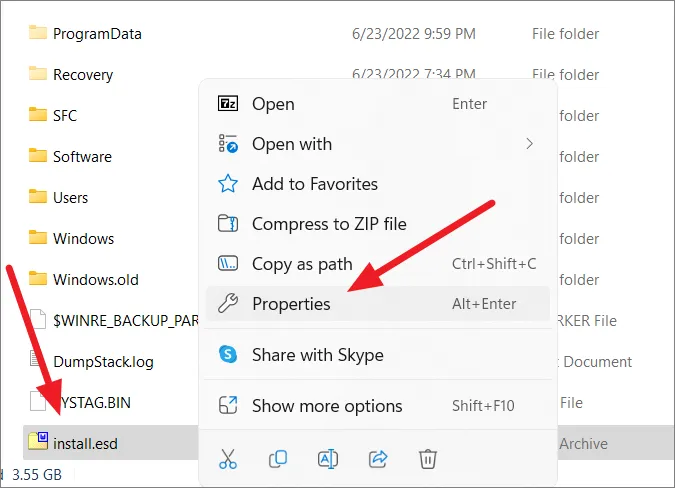Click the star icon for Favorites

(228, 184)
